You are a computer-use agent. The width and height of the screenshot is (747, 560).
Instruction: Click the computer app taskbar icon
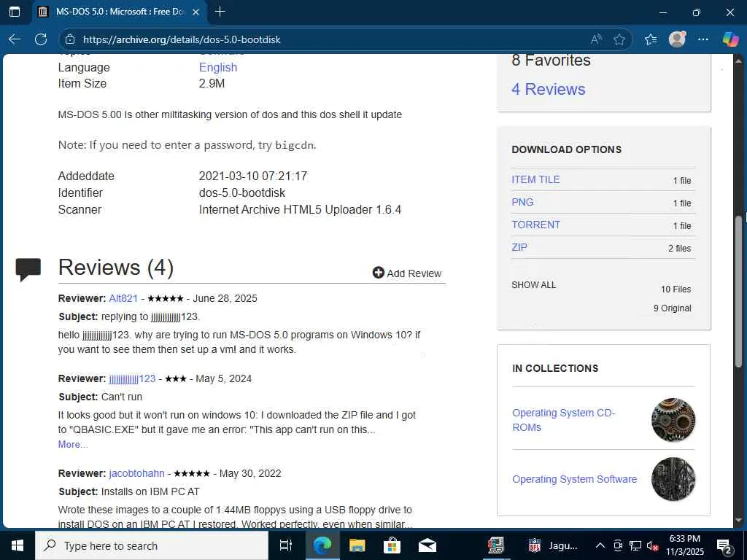click(x=495, y=545)
